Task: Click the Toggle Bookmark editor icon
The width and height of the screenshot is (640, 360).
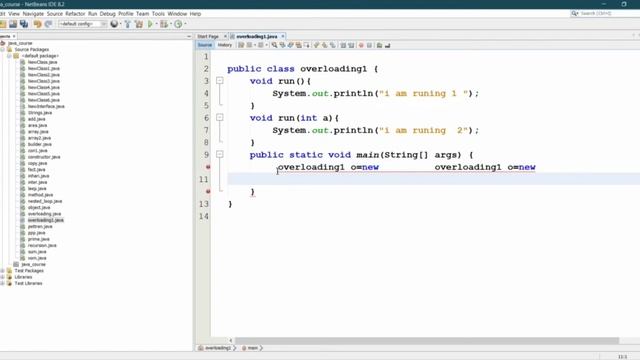Action: tap(333, 45)
